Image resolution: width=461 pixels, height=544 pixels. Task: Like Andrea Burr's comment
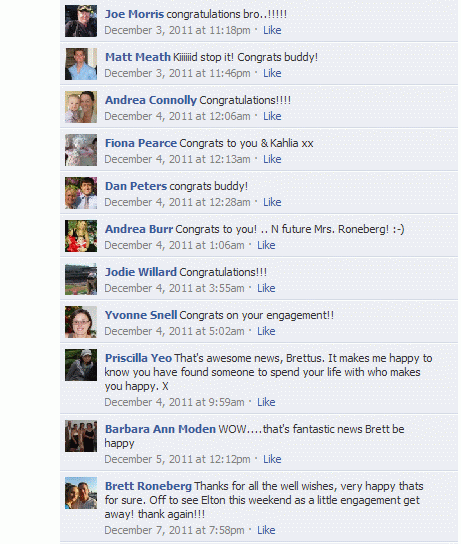pos(266,245)
